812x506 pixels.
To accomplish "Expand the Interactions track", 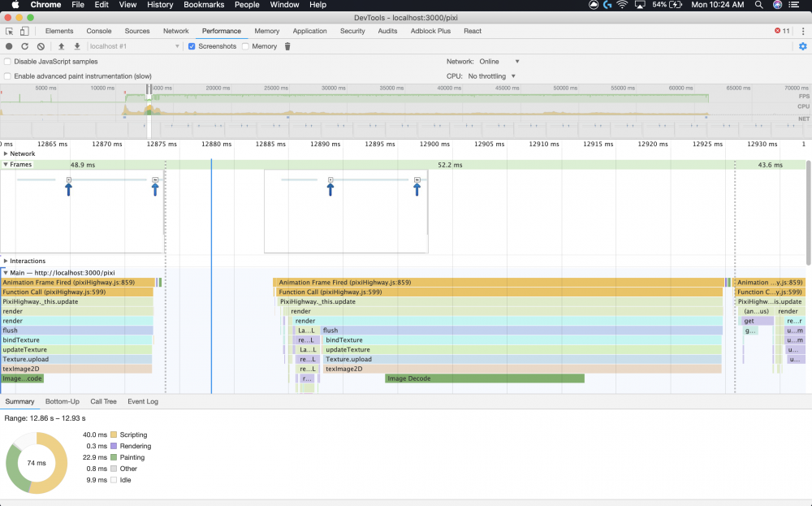I will (x=6, y=261).
